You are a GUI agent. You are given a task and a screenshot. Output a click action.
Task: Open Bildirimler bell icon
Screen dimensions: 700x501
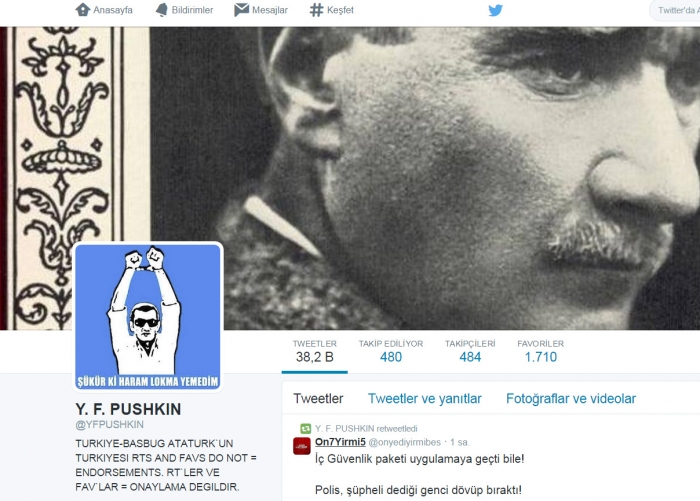click(162, 10)
